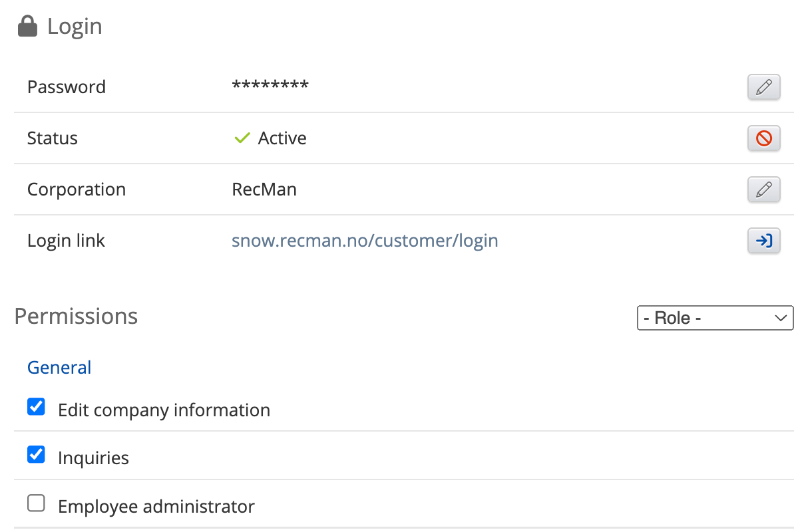This screenshot has width=804, height=532.
Task: Click the pencil icon to edit Corporation
Action: click(x=763, y=190)
